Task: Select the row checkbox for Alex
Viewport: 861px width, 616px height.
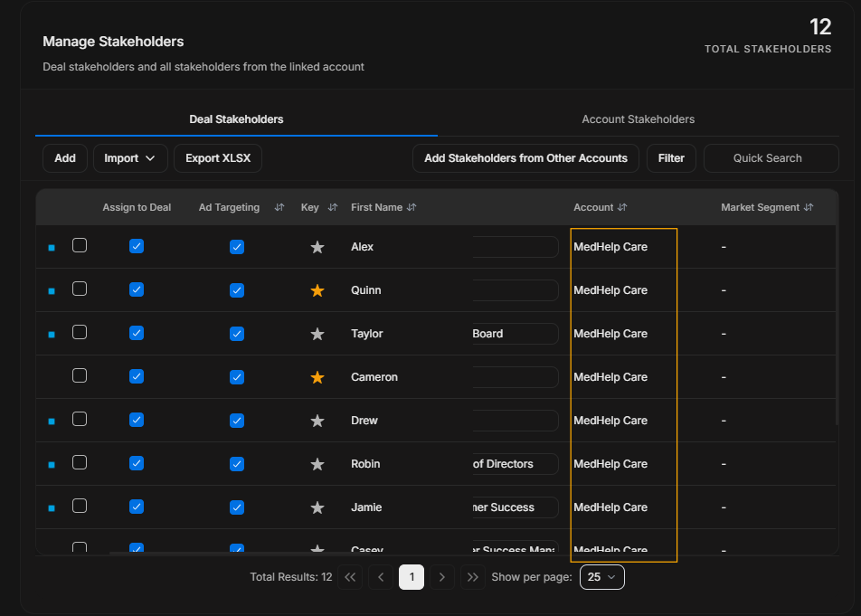Action: click(80, 245)
